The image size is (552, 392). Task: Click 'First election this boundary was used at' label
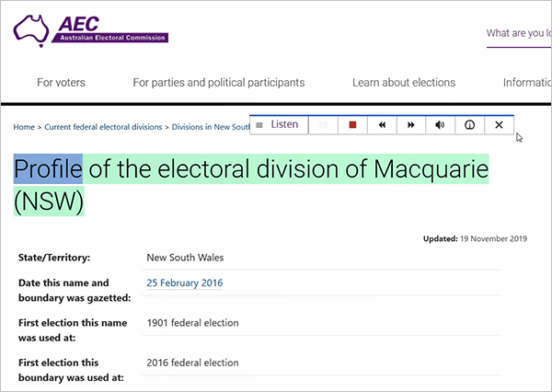click(x=71, y=370)
